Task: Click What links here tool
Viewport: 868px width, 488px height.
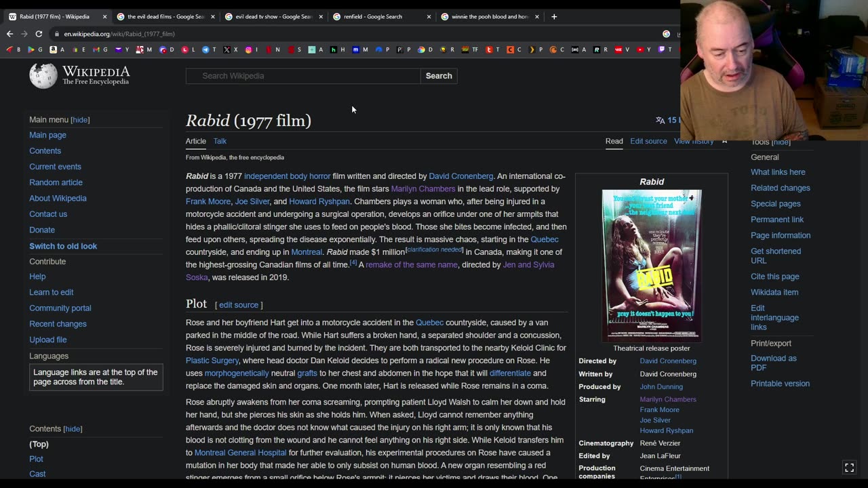Action: tap(778, 172)
